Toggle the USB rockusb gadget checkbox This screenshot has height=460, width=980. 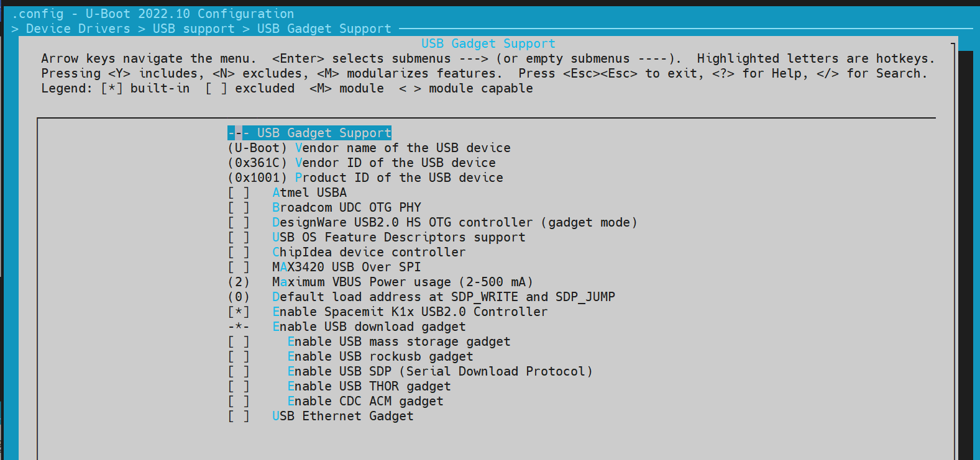pos(239,356)
